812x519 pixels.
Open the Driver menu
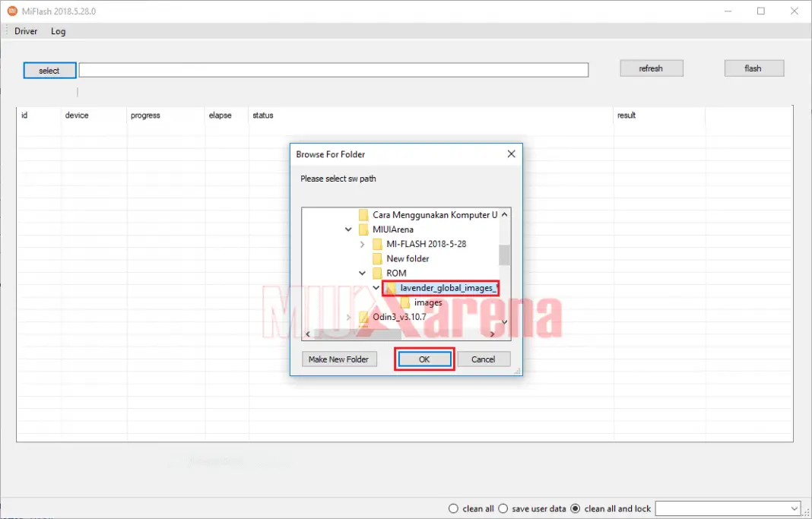pyautogui.click(x=25, y=31)
